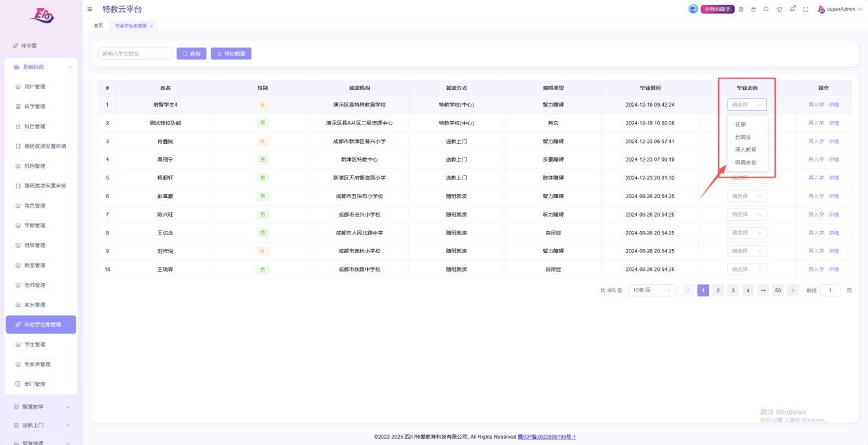
Task: Select 在家 from the dropdown list
Action: 748,124
